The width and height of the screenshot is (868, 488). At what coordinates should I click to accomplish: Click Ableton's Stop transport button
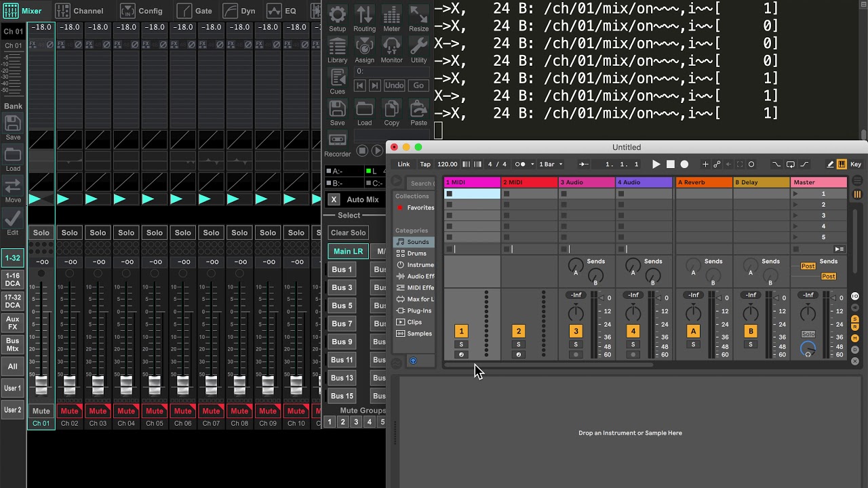pyautogui.click(x=670, y=164)
